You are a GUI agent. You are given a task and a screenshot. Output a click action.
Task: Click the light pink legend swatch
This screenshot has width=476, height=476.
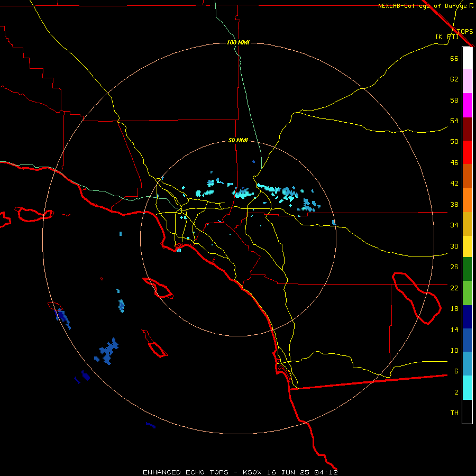click(467, 81)
